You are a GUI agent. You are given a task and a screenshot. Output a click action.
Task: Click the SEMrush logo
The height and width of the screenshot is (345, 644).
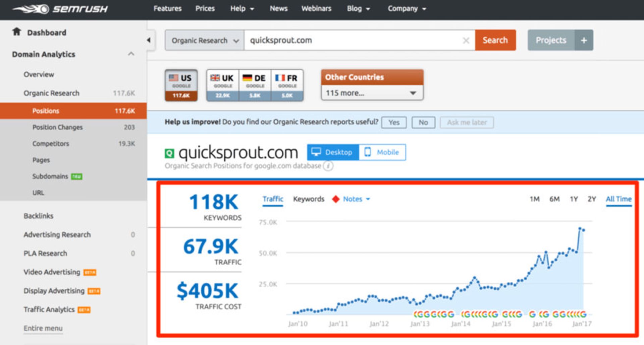pos(60,9)
